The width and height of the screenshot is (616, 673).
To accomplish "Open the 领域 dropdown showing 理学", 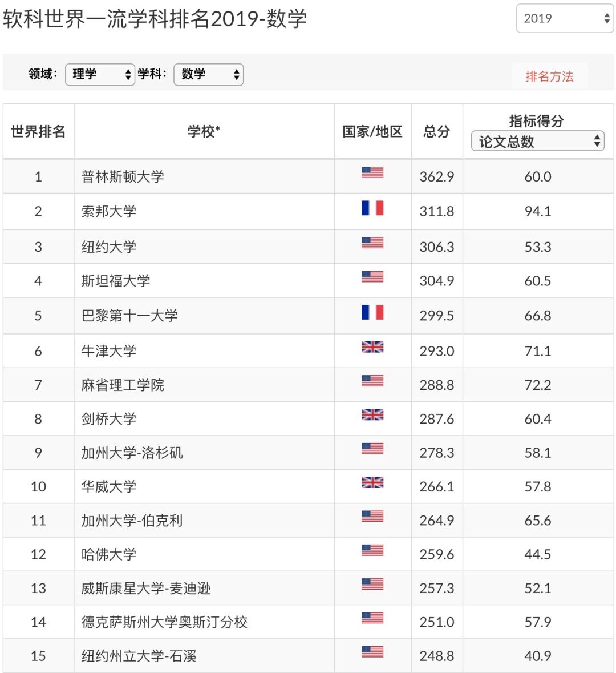I will [x=100, y=74].
